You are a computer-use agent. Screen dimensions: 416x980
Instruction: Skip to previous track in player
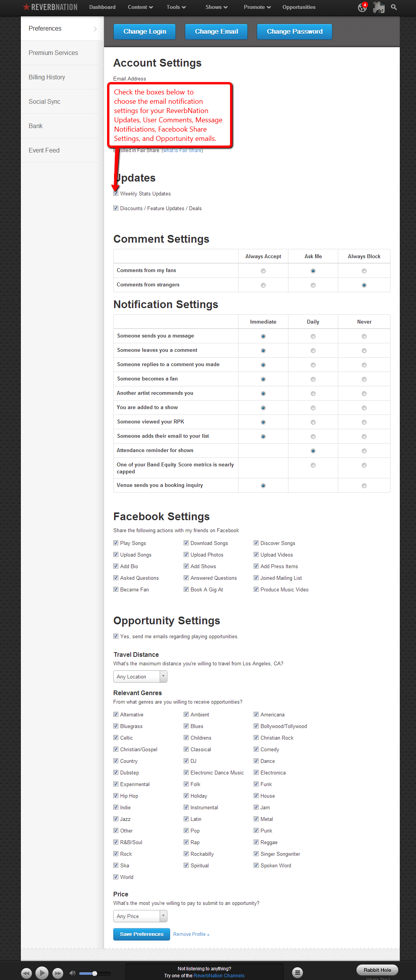26,973
